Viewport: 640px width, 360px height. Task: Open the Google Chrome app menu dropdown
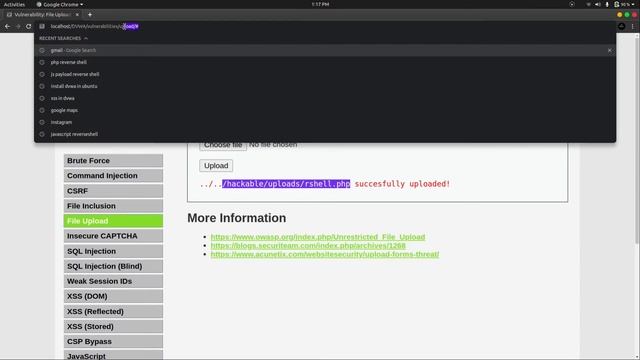(x=60, y=4)
